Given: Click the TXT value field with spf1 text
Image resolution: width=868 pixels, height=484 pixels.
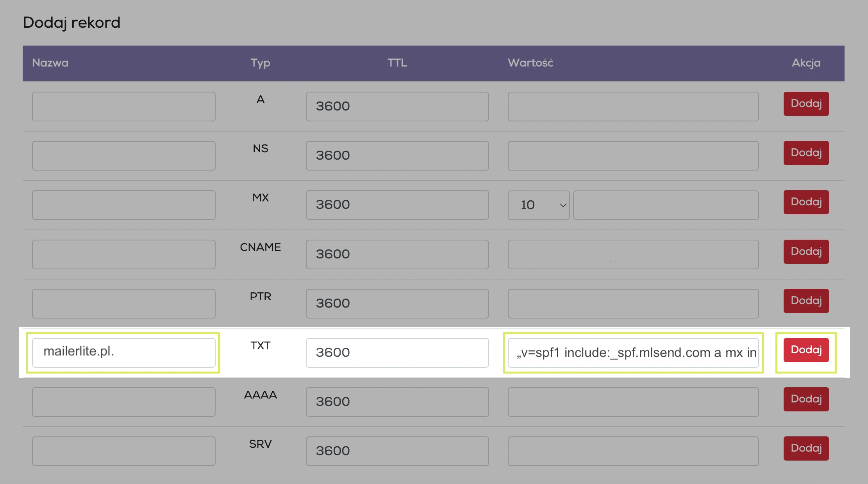Looking at the screenshot, I should (x=633, y=353).
